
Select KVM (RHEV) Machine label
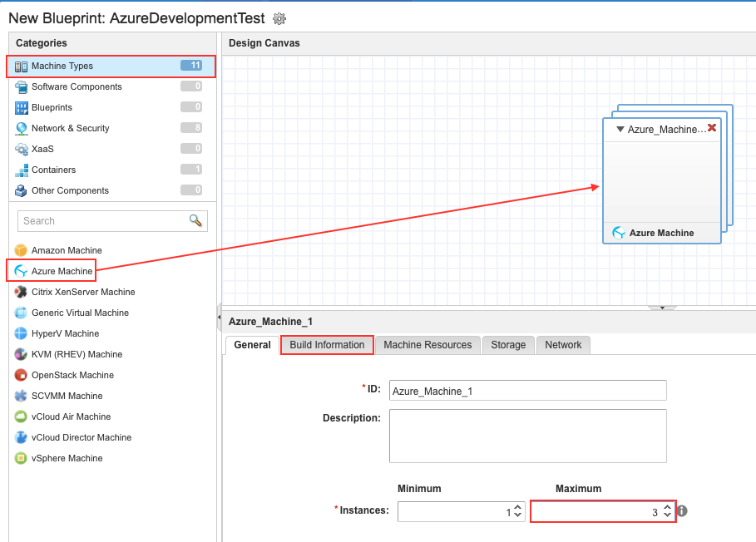(x=77, y=354)
